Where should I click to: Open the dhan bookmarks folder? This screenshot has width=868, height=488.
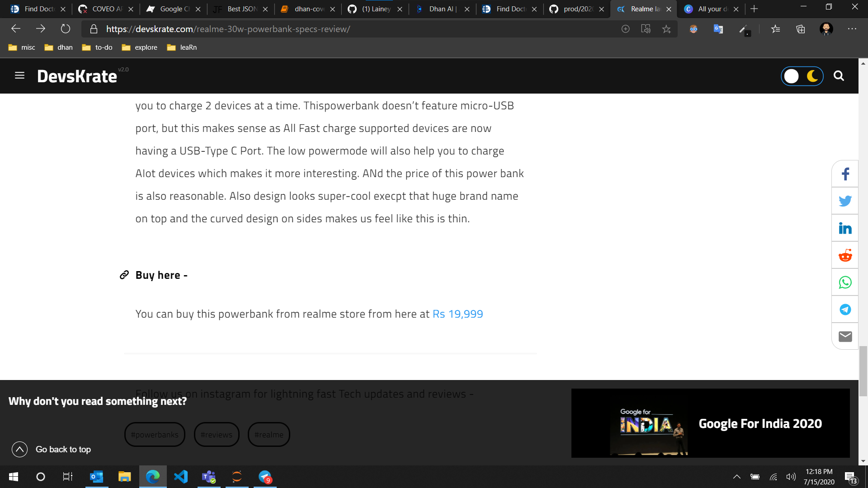coord(59,47)
